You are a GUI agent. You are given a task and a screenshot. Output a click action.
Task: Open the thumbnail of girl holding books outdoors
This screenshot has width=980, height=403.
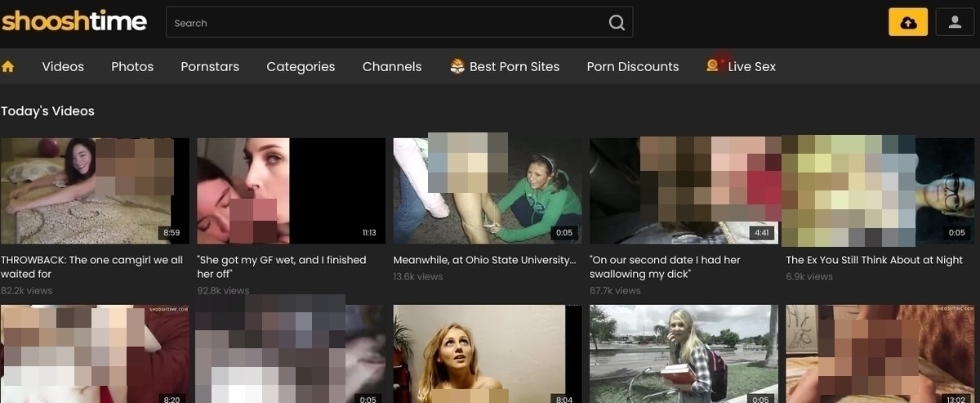(x=683, y=354)
